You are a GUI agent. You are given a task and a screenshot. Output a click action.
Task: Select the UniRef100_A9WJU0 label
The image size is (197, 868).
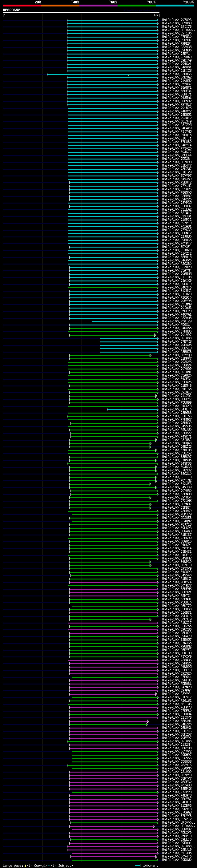click(177, 429)
